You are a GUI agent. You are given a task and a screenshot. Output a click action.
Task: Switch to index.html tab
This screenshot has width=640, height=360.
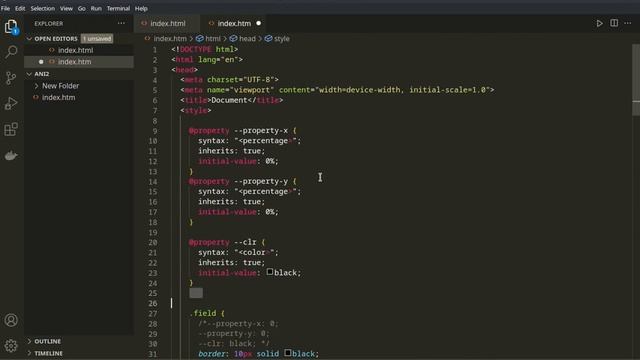[x=167, y=23]
